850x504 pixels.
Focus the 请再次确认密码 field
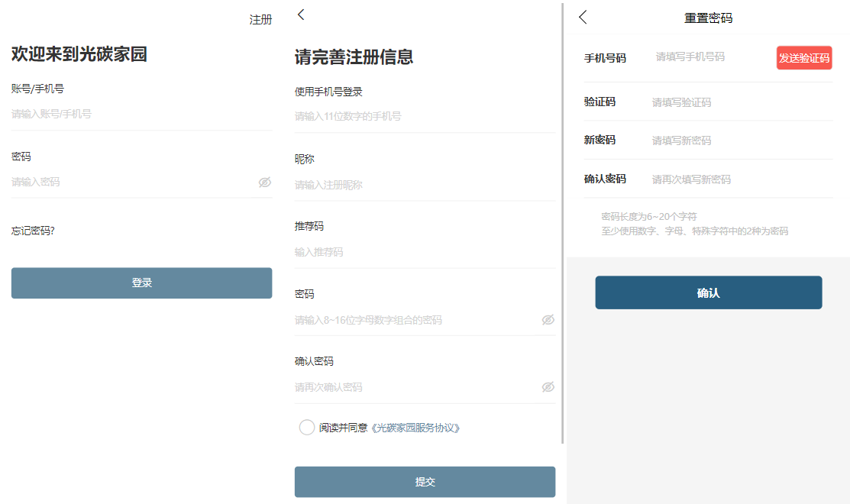coord(416,387)
